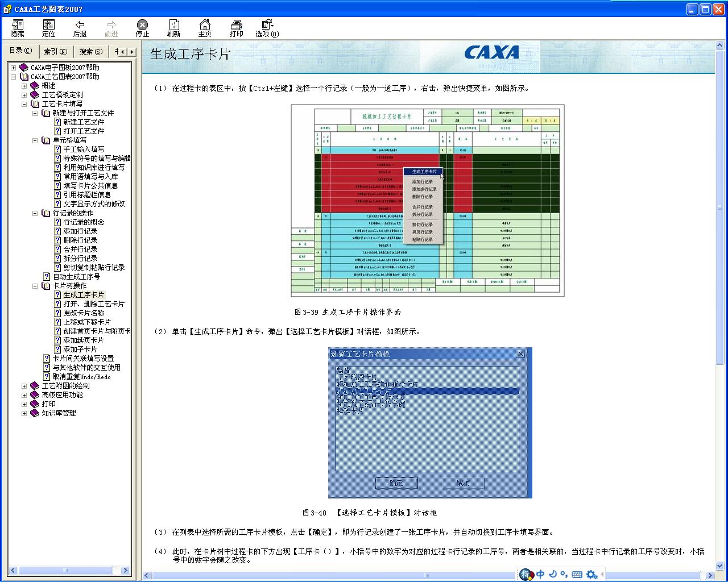The width and height of the screenshot is (728, 582).
Task: Click the topic icon beside 添加行记录
Action: (57, 231)
